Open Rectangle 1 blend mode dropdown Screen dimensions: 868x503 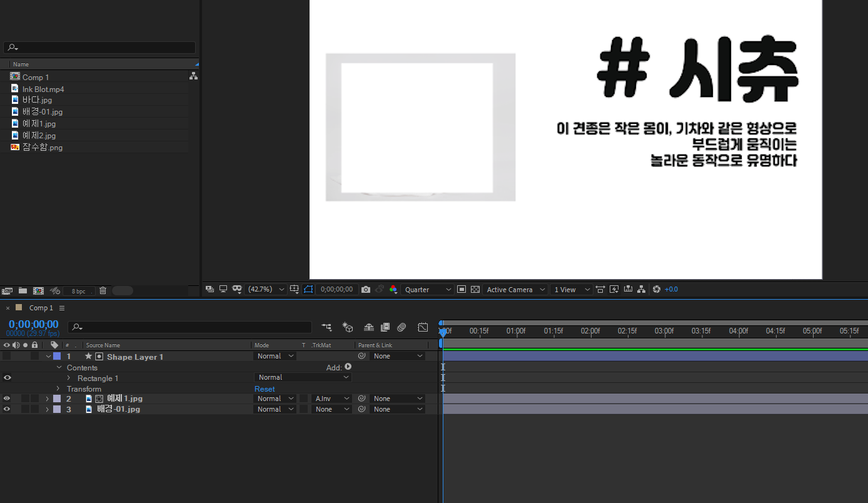303,377
